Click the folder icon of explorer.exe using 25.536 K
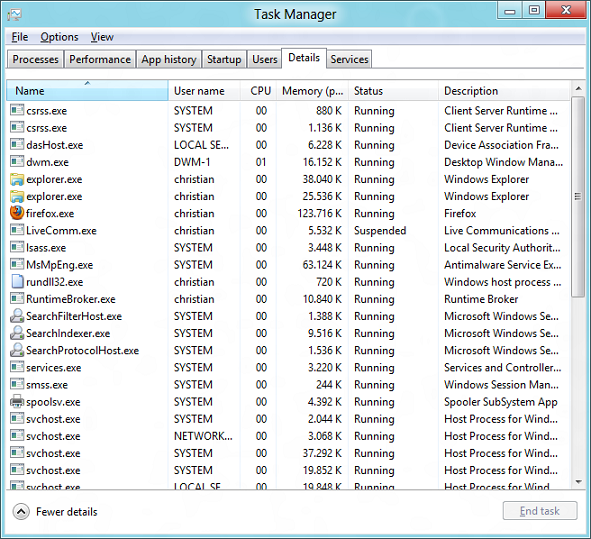Screen dimensions: 591x539 coord(17,196)
